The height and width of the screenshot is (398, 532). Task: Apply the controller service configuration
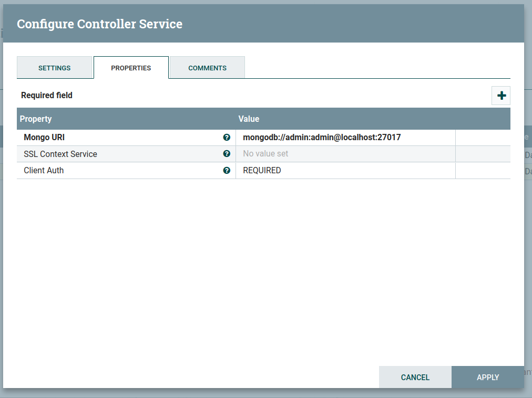487,377
